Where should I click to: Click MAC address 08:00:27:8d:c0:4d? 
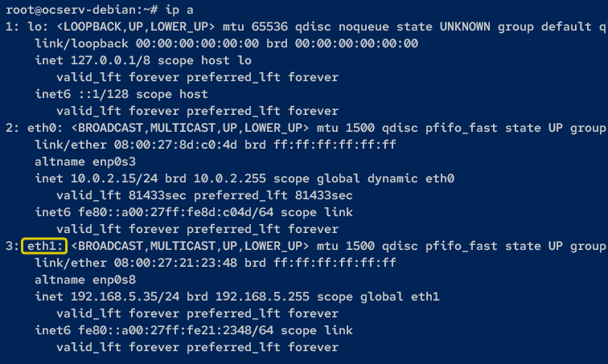pyautogui.click(x=175, y=145)
